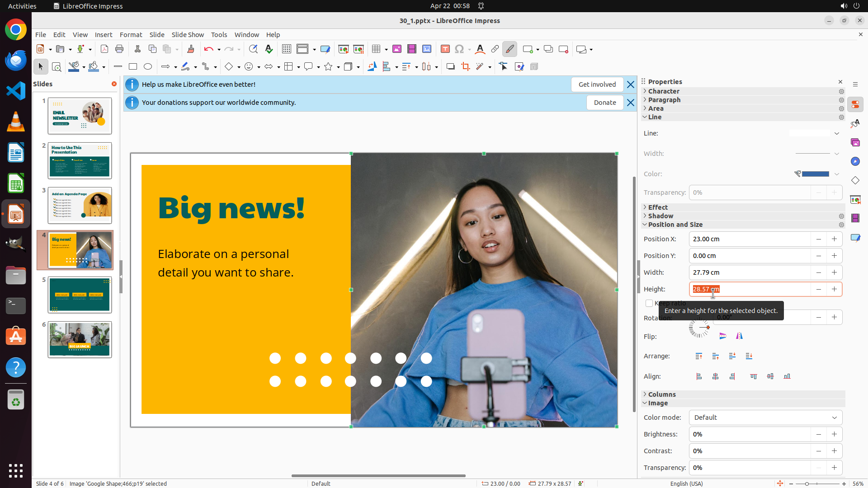
Task: Click the Get involved button
Action: (x=597, y=84)
